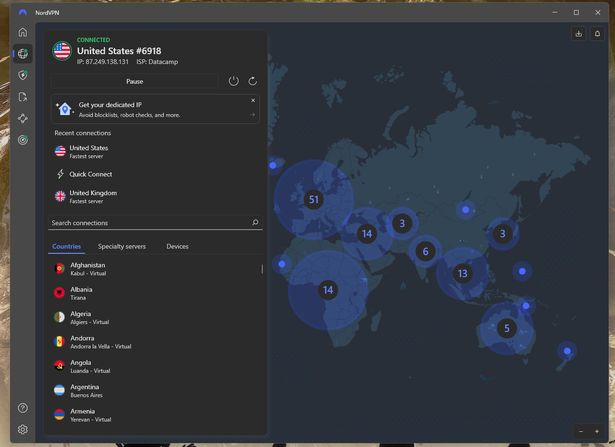Select Afghanistan in country list
This screenshot has height=447, width=615.
(x=155, y=269)
